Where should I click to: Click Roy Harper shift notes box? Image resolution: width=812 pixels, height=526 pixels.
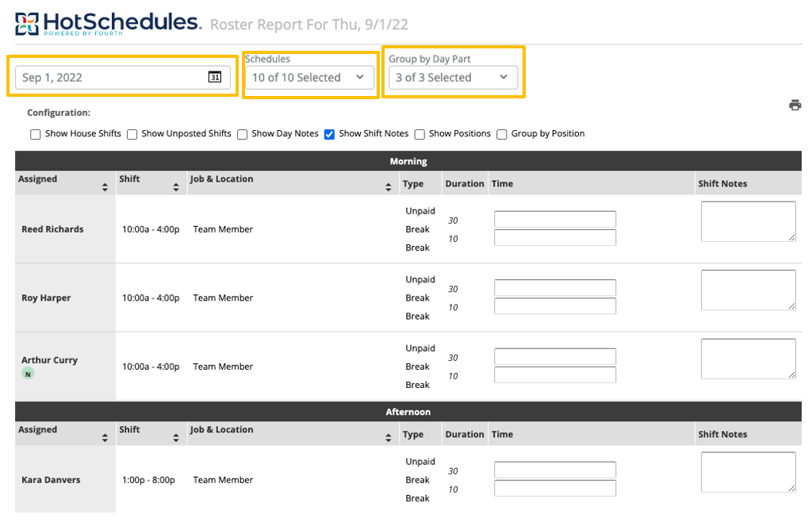[x=749, y=290]
